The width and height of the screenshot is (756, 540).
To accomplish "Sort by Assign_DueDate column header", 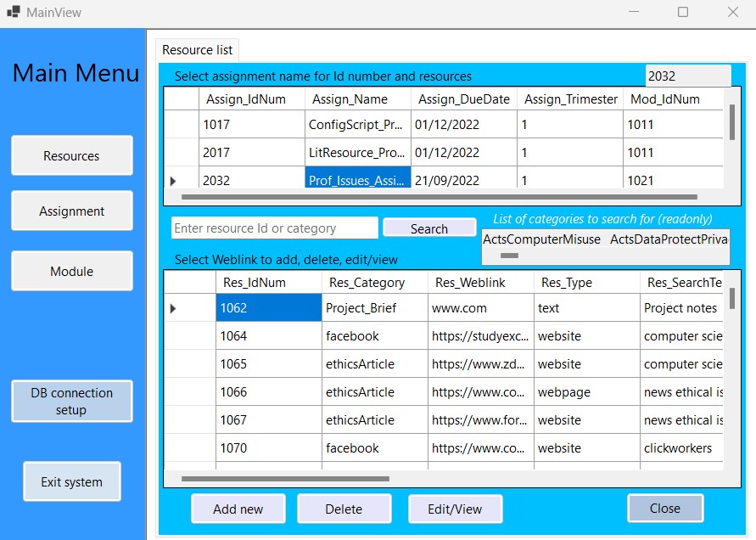I will coord(463,99).
